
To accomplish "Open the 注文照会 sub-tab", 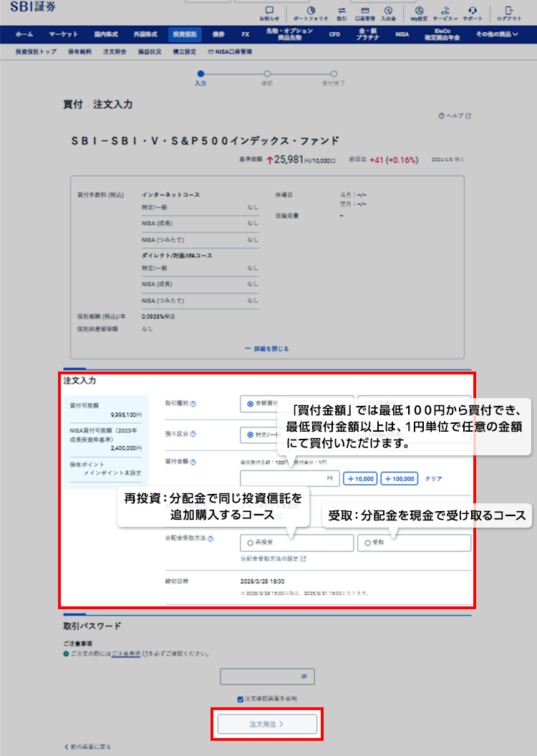I will pos(115,52).
